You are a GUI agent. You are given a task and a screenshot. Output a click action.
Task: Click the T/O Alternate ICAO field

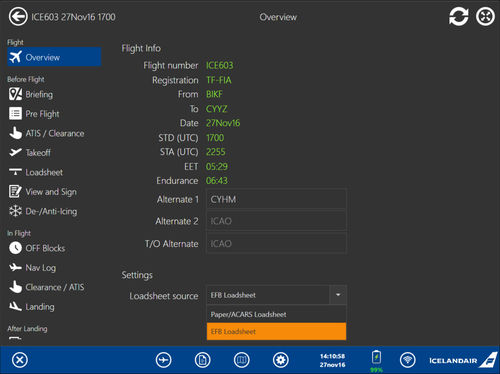[x=276, y=243]
